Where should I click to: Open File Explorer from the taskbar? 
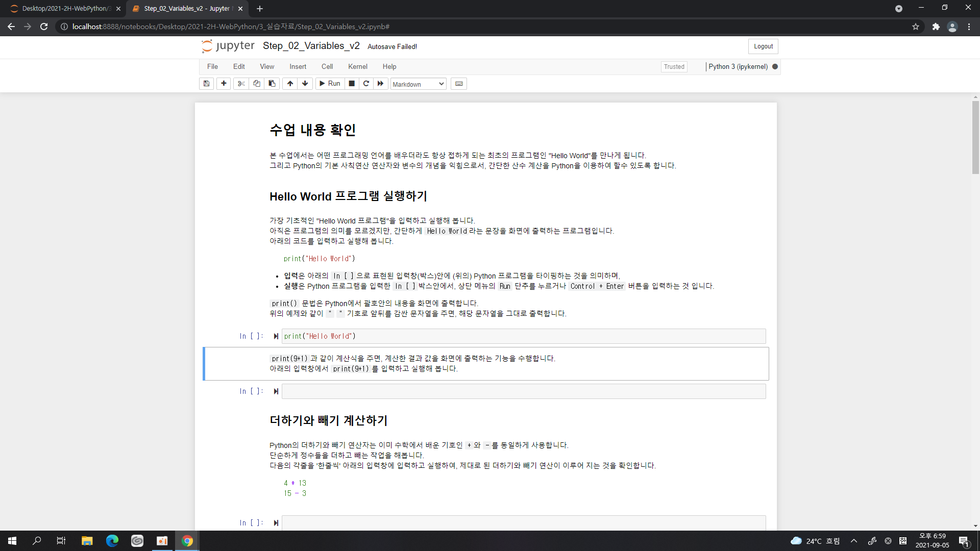[x=87, y=541]
